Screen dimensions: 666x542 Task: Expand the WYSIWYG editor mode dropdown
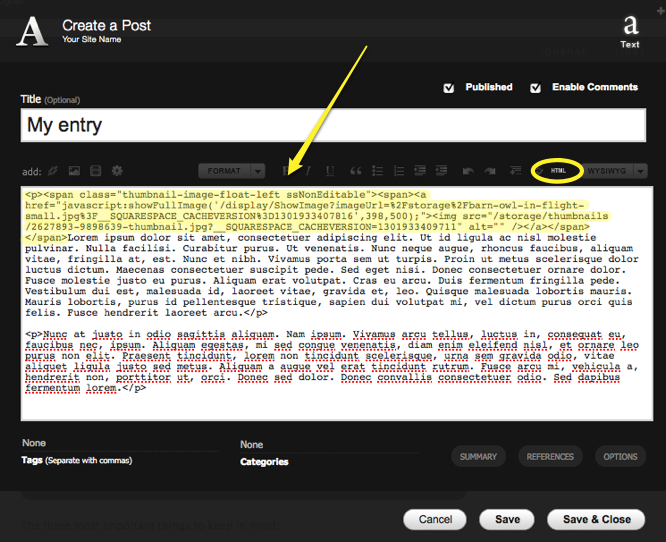(x=641, y=171)
